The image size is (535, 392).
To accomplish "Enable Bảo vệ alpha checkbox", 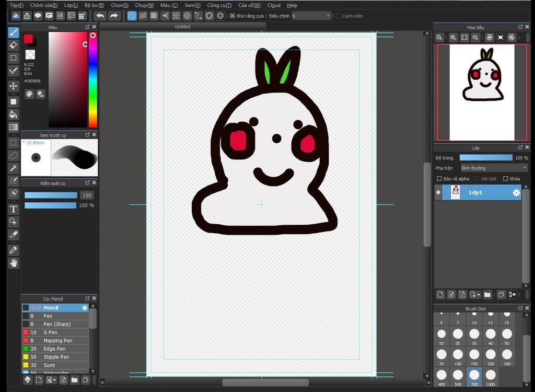I will point(439,179).
